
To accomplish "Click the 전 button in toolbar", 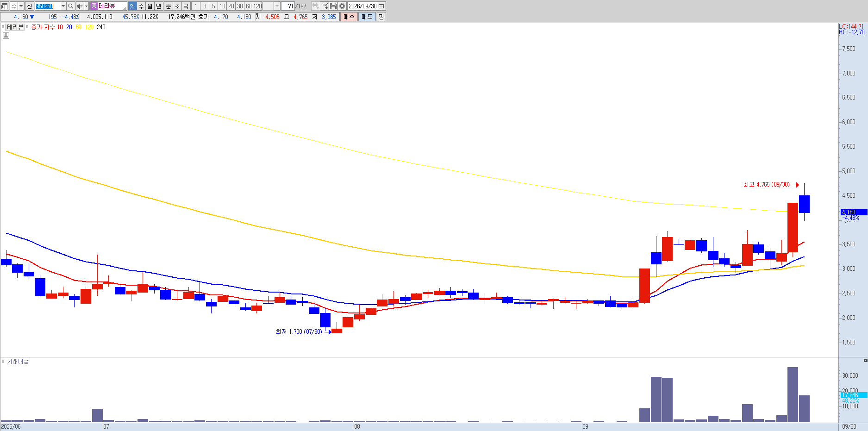I will (x=29, y=6).
